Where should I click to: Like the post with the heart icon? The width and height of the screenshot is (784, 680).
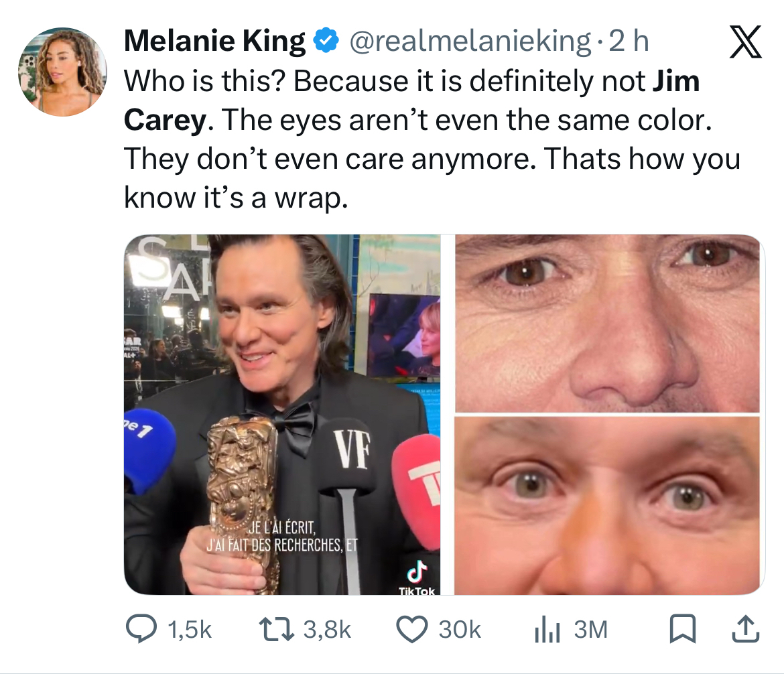(412, 629)
